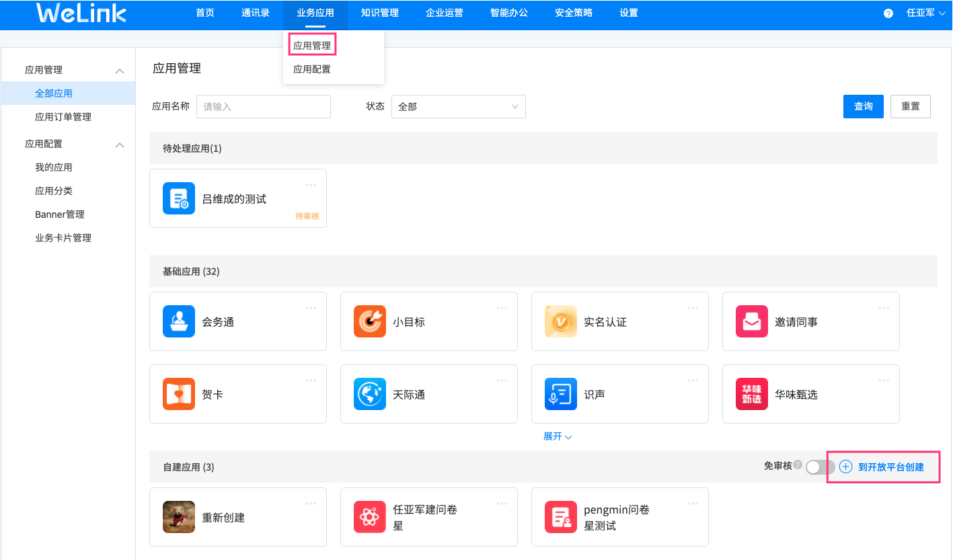Screen dimensions: 953x560
Task: Open the 通讯录 top menu
Action: [256, 13]
